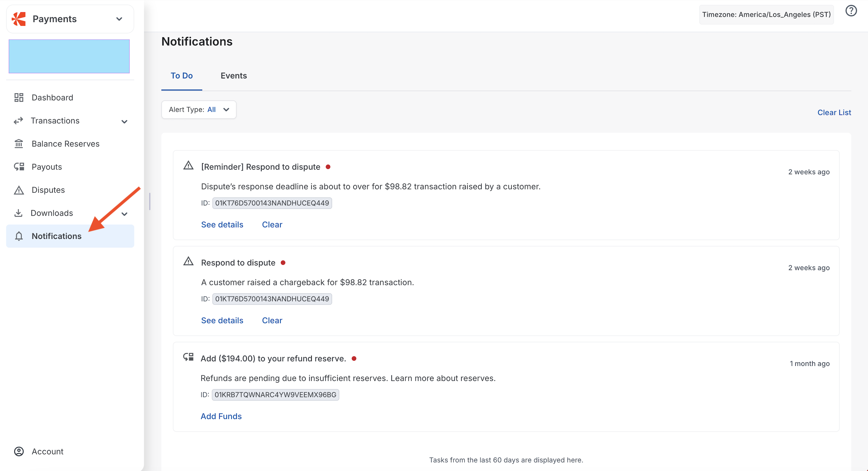The width and height of the screenshot is (868, 471).
Task: Click the blue account banner in sidebar
Action: pos(69,56)
